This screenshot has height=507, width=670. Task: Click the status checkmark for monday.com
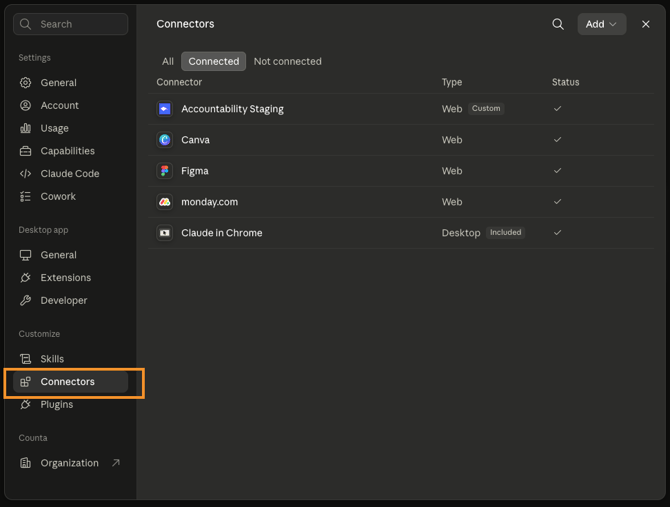coord(557,202)
